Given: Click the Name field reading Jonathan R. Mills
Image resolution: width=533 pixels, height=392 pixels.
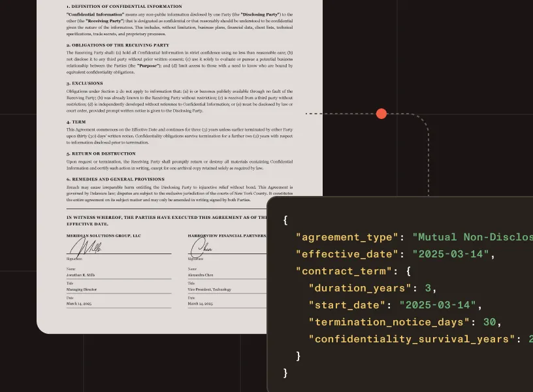Looking at the screenshot, I should 119,275.
